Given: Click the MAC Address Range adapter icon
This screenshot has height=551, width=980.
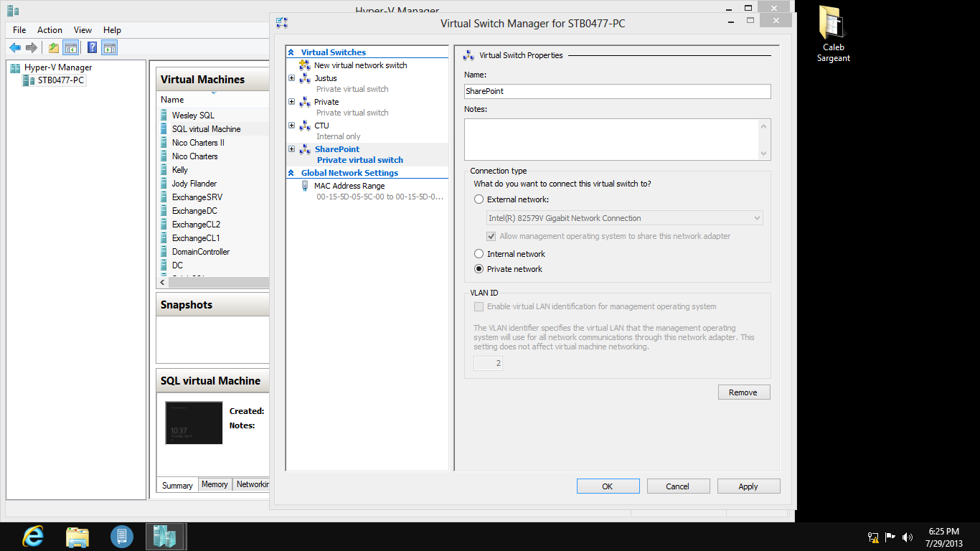Looking at the screenshot, I should (305, 186).
